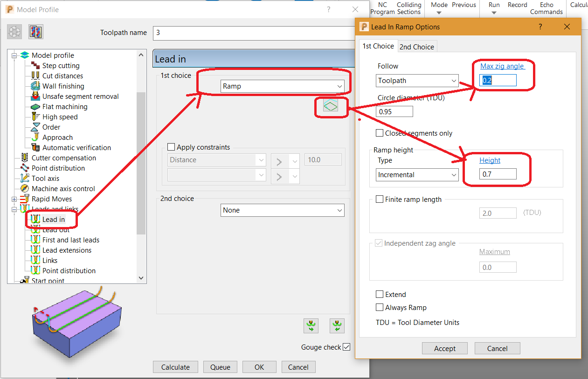Viewport: 588px width, 379px height.
Task: Click the Circle diameter value field
Action: [x=394, y=111]
